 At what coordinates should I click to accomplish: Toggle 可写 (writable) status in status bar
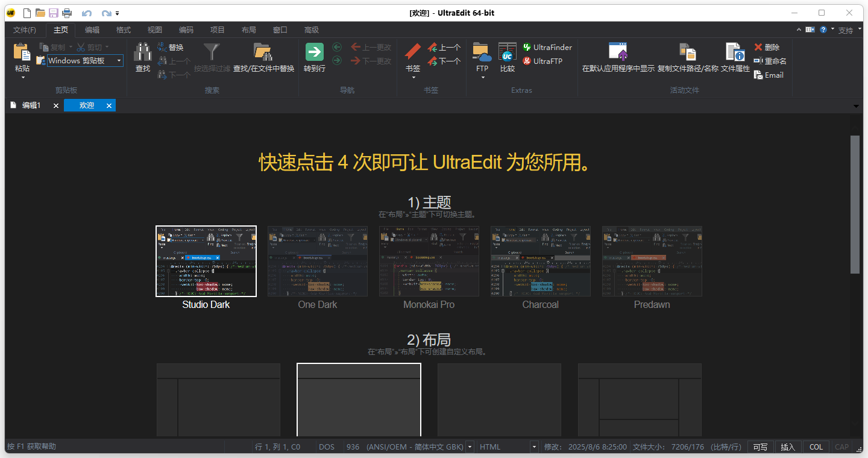(x=761, y=447)
